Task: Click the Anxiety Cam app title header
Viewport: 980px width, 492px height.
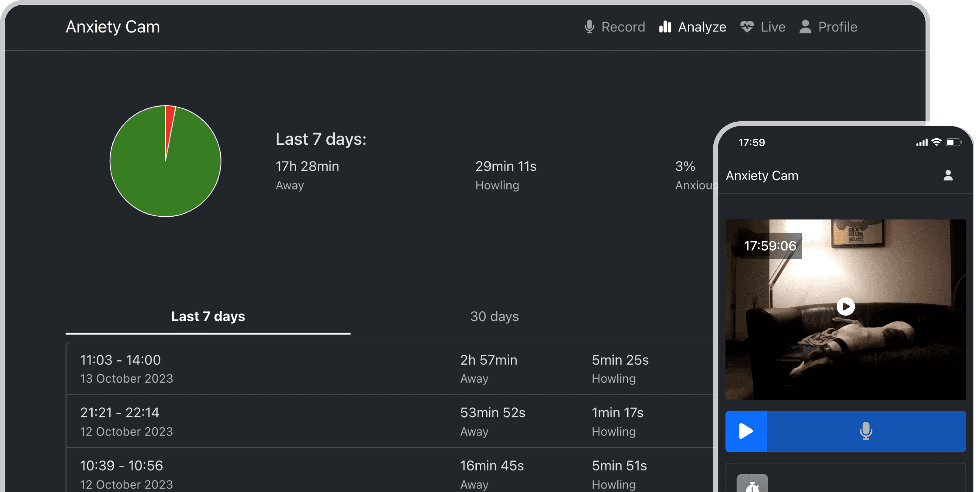Action: click(x=113, y=26)
